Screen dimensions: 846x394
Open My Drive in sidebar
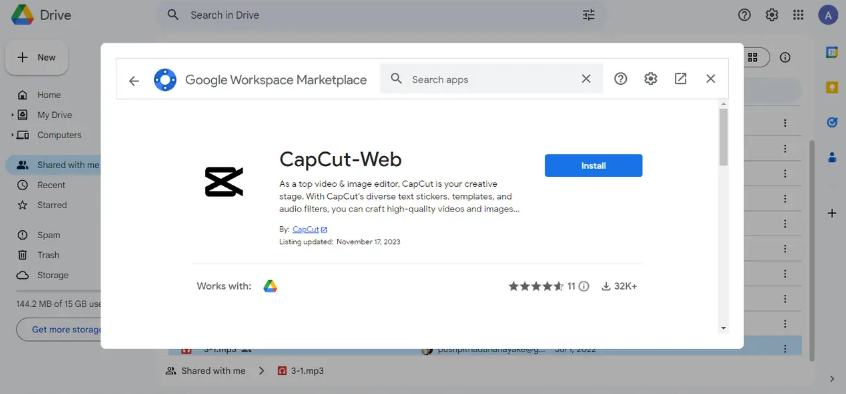(54, 115)
